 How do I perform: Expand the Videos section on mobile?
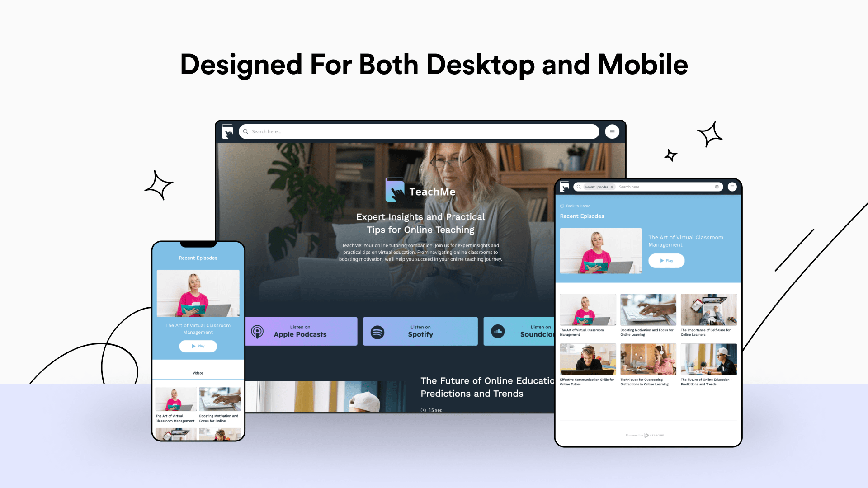coord(198,373)
